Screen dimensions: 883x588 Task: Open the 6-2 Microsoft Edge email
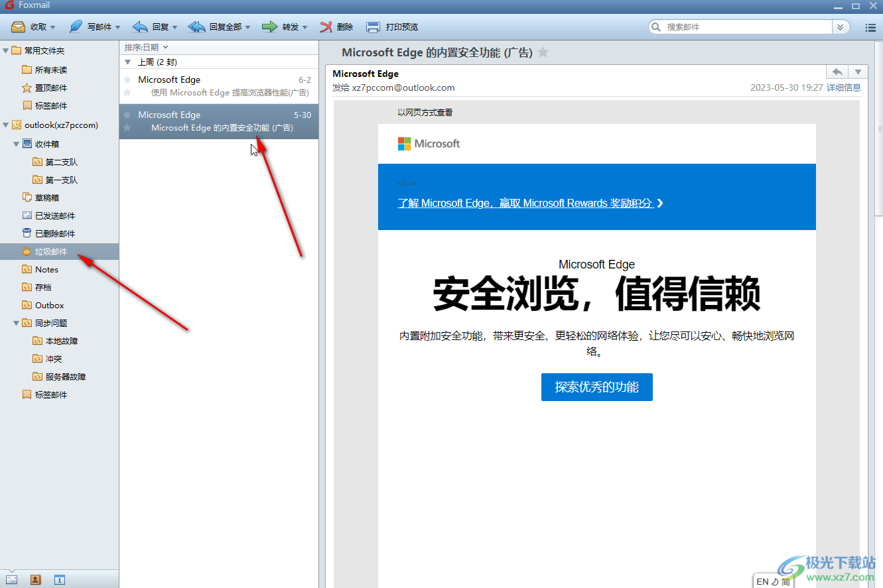pyautogui.click(x=219, y=86)
